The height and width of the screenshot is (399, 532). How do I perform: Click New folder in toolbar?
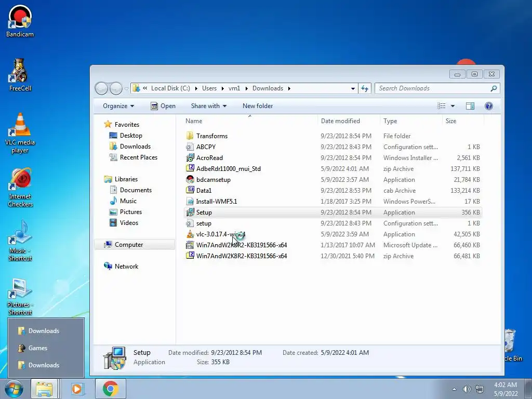[x=258, y=106]
